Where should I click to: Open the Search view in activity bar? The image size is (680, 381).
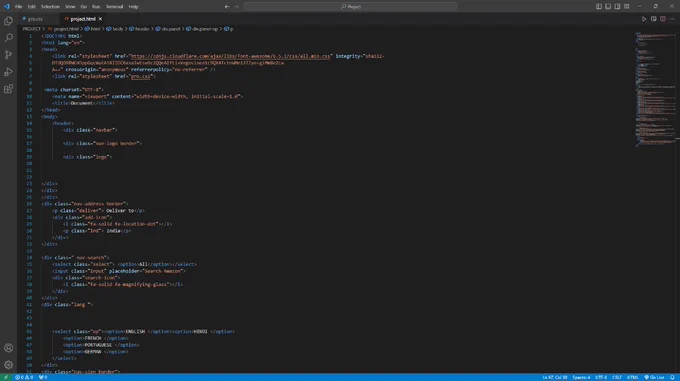point(8,38)
